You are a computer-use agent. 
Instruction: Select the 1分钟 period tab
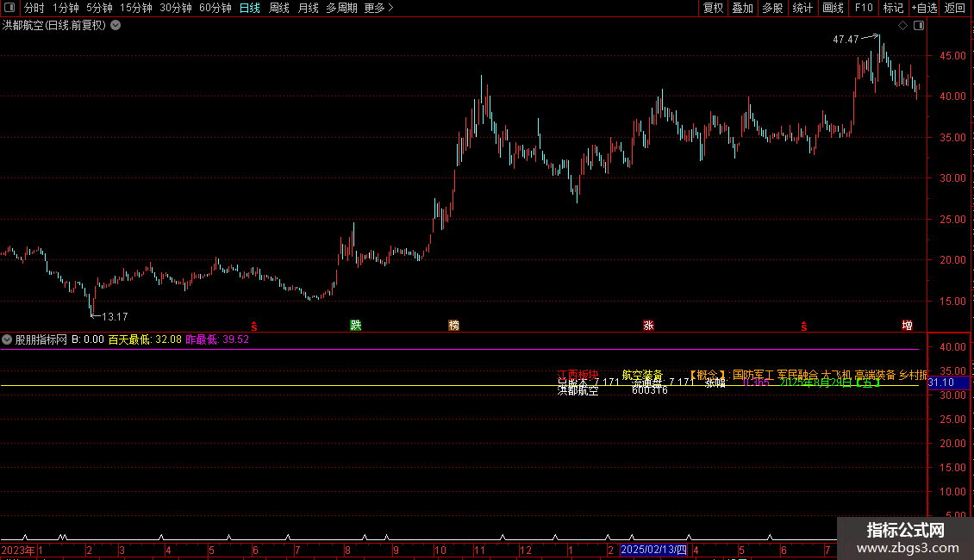[x=66, y=8]
